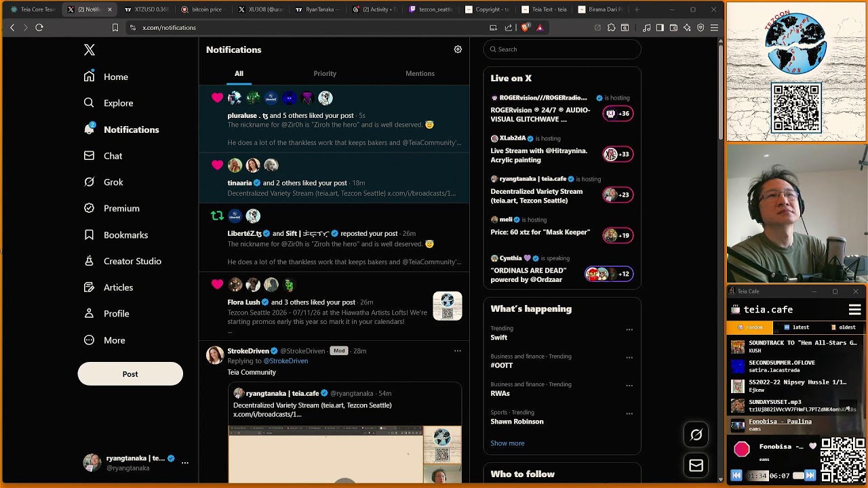Open the tezcon promo image thumbnail in Flora Lush notification
Image resolution: width=868 pixels, height=488 pixels.
click(x=448, y=306)
